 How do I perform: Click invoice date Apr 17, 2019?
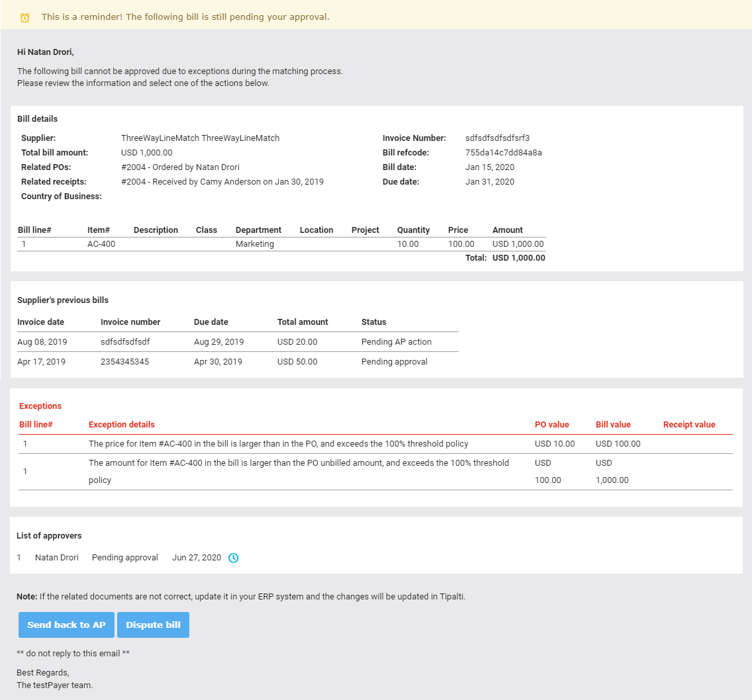(x=41, y=361)
